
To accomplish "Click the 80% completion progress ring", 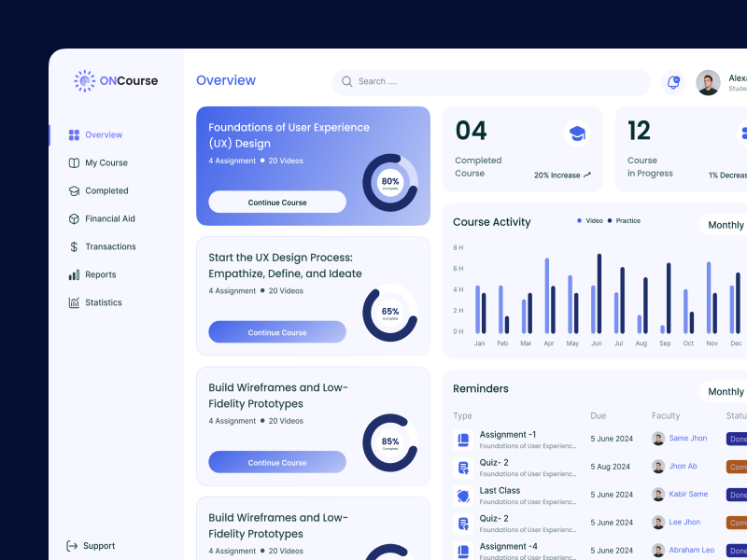I will [x=389, y=183].
